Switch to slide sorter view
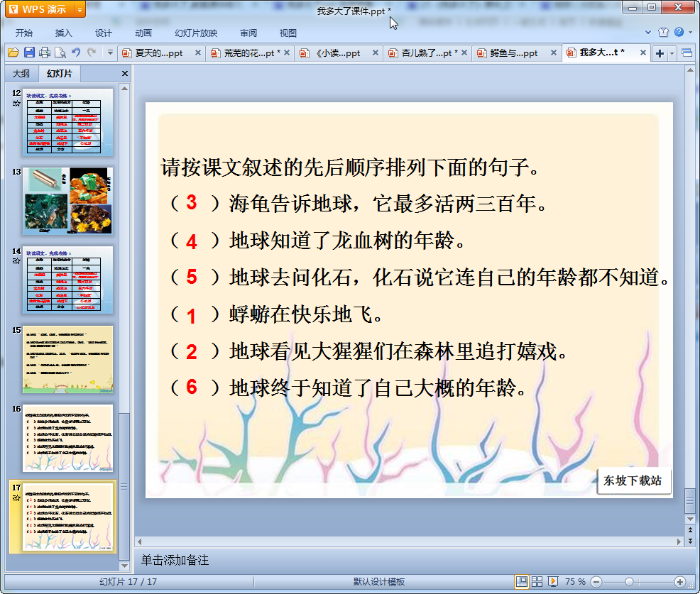Viewport: 700px width, 594px height. [537, 581]
